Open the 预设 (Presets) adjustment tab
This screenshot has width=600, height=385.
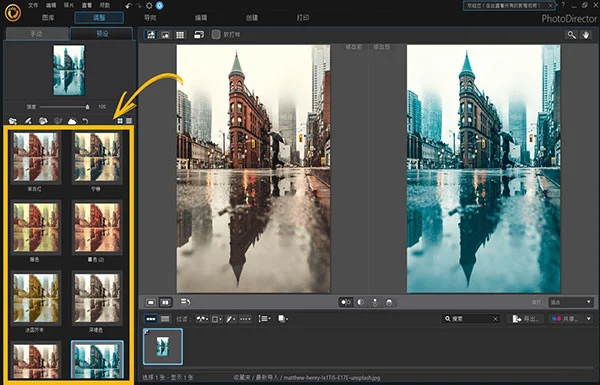102,34
